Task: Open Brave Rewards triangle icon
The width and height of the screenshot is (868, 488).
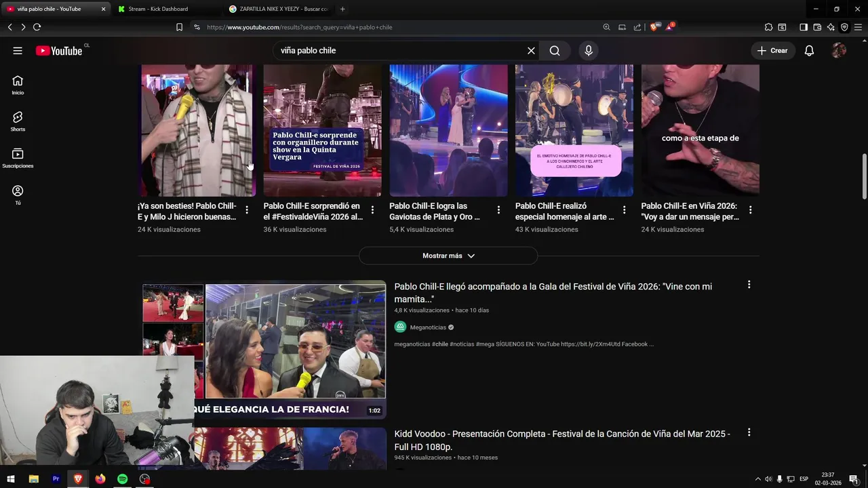Action: [670, 27]
